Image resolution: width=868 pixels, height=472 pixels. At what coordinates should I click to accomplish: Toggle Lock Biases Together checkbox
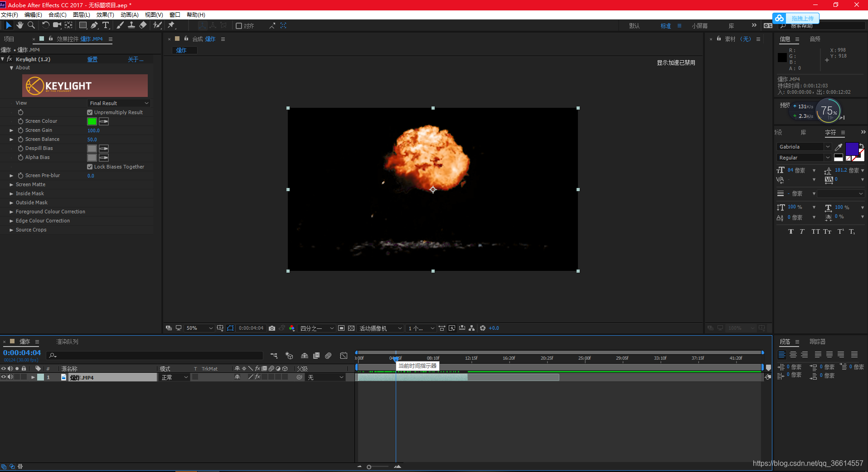coord(90,167)
